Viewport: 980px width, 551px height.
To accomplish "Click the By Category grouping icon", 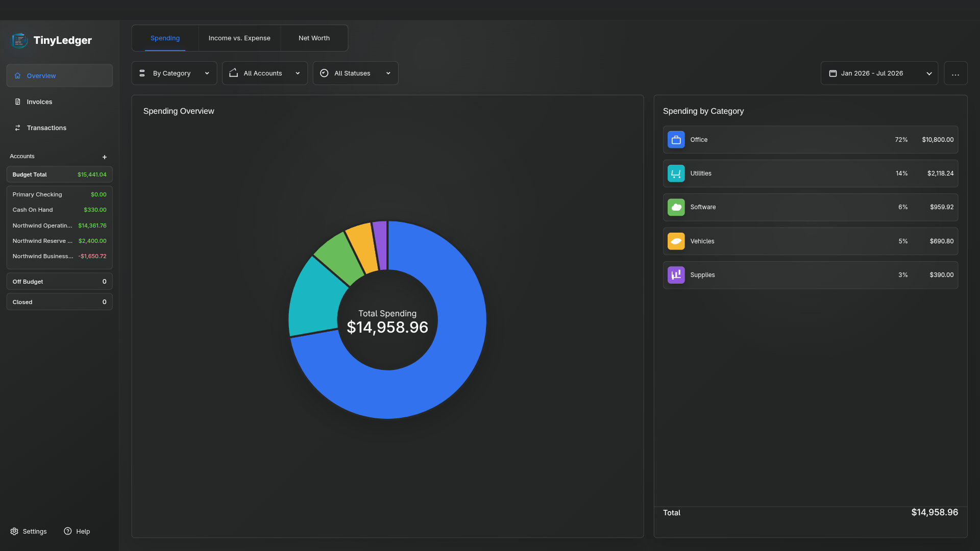I will [x=142, y=73].
